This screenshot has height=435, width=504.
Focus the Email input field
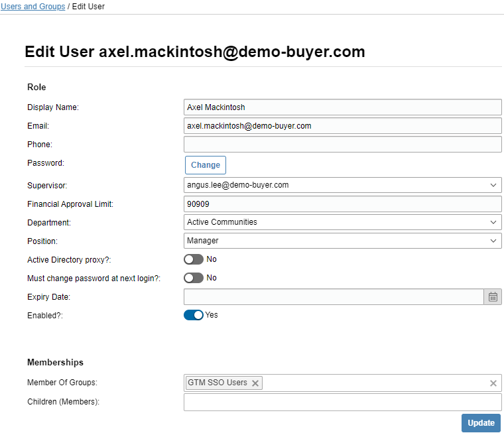coord(343,126)
